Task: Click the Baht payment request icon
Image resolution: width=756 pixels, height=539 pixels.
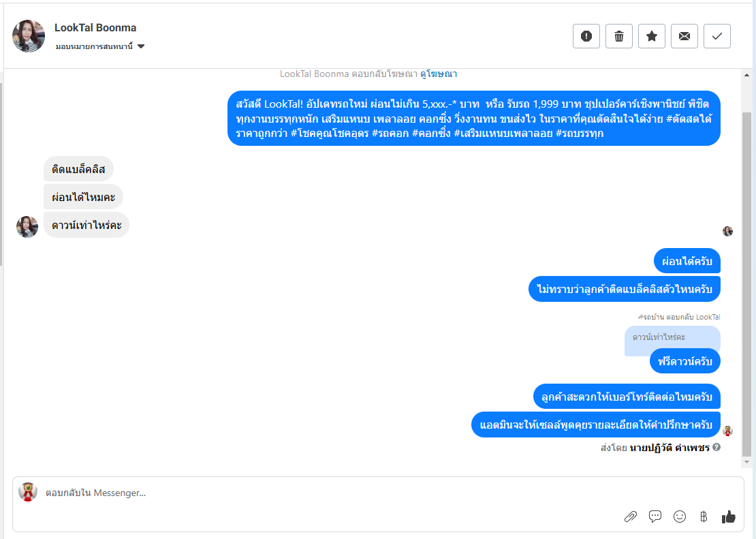Action: tap(704, 517)
